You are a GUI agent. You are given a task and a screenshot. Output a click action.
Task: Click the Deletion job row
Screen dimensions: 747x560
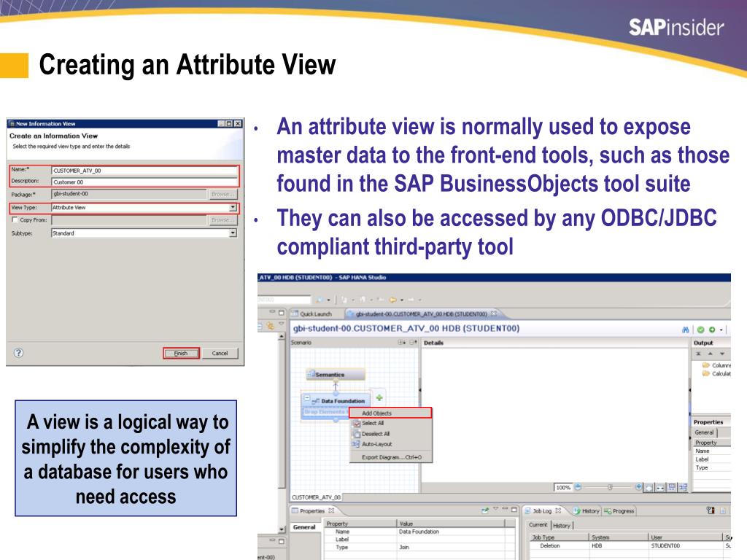[x=629, y=545]
